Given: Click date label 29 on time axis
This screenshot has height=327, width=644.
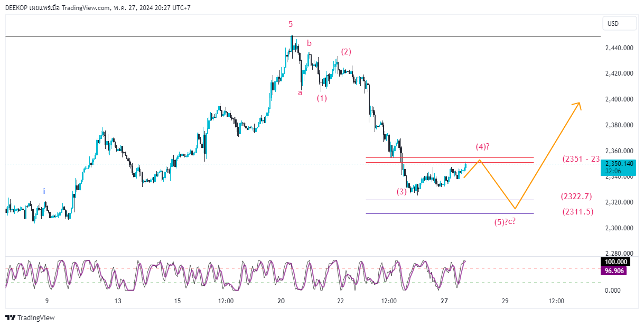Looking at the screenshot, I should click(x=505, y=301).
